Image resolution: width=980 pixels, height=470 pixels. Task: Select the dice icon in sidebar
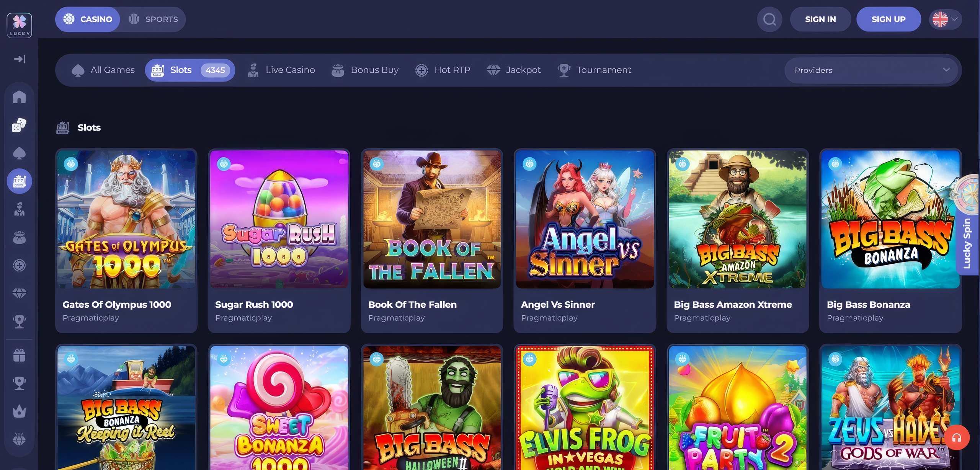19,125
